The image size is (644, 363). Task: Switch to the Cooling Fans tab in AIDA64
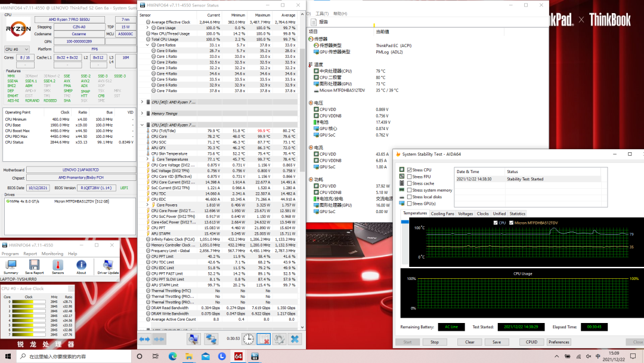pyautogui.click(x=442, y=214)
